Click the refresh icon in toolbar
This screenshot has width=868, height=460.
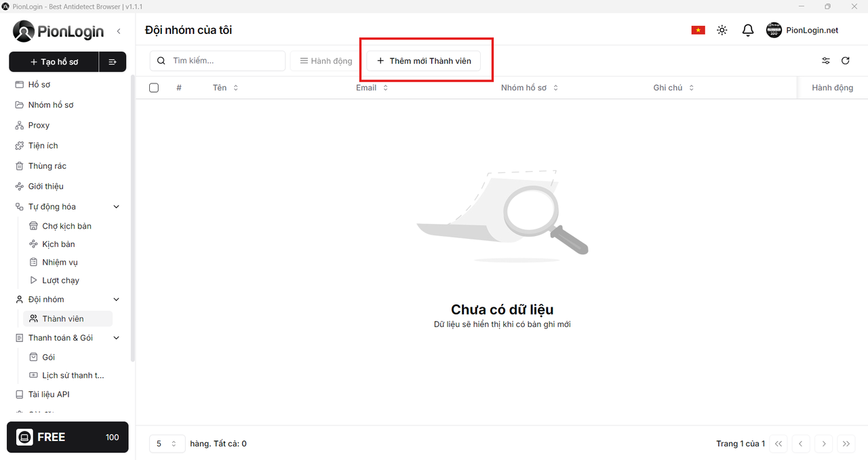pyautogui.click(x=846, y=61)
